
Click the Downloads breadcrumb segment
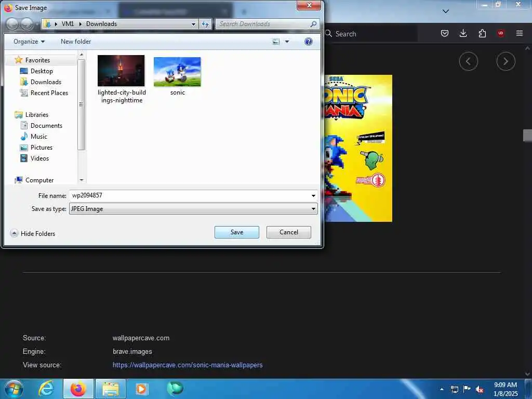click(101, 24)
